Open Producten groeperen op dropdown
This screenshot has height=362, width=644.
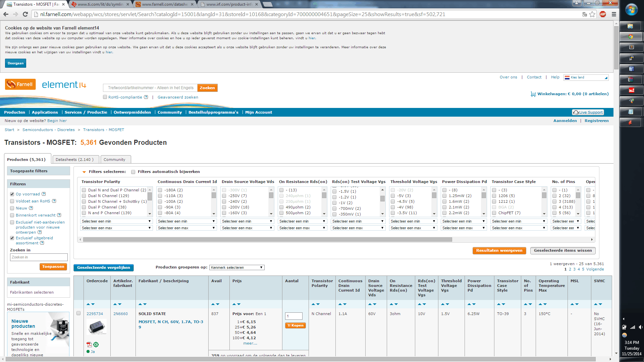237,267
